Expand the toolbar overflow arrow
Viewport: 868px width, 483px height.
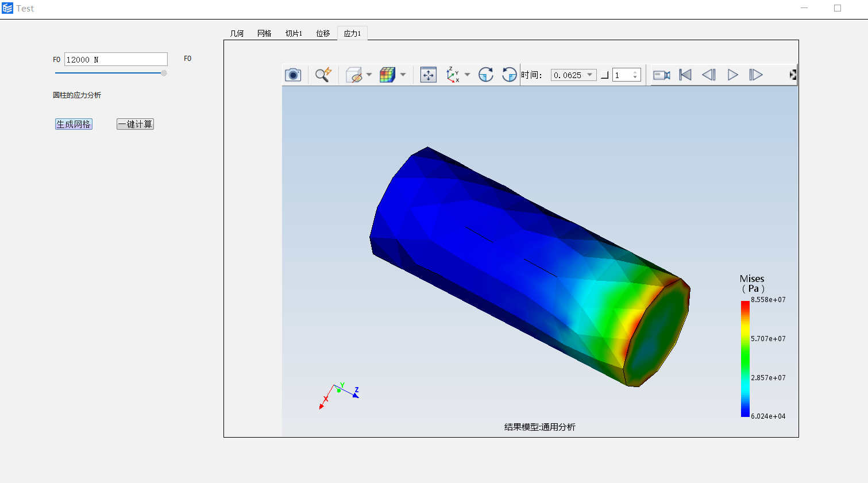point(793,75)
